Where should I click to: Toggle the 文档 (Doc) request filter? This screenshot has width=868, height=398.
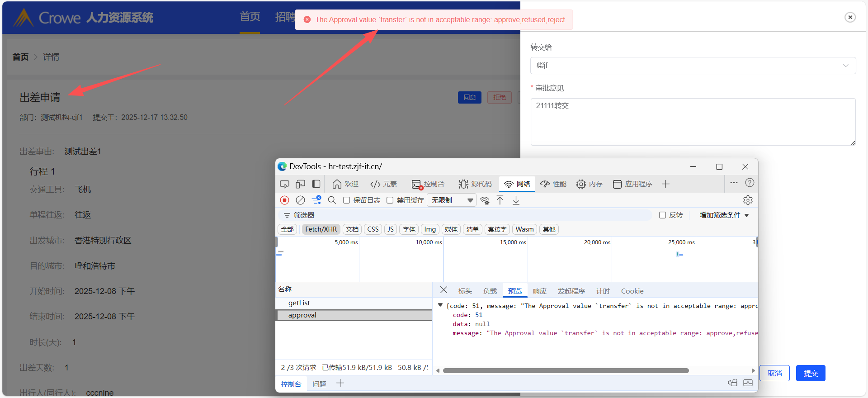click(x=352, y=229)
